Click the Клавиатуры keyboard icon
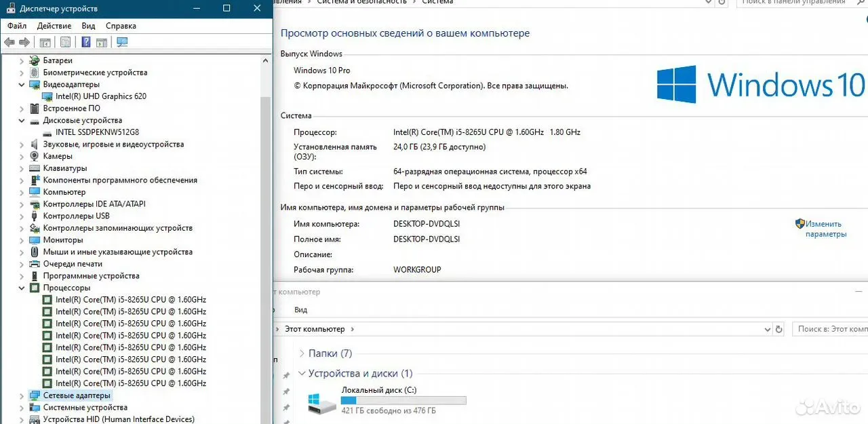Viewport: 868px width, 424px height. (35, 168)
